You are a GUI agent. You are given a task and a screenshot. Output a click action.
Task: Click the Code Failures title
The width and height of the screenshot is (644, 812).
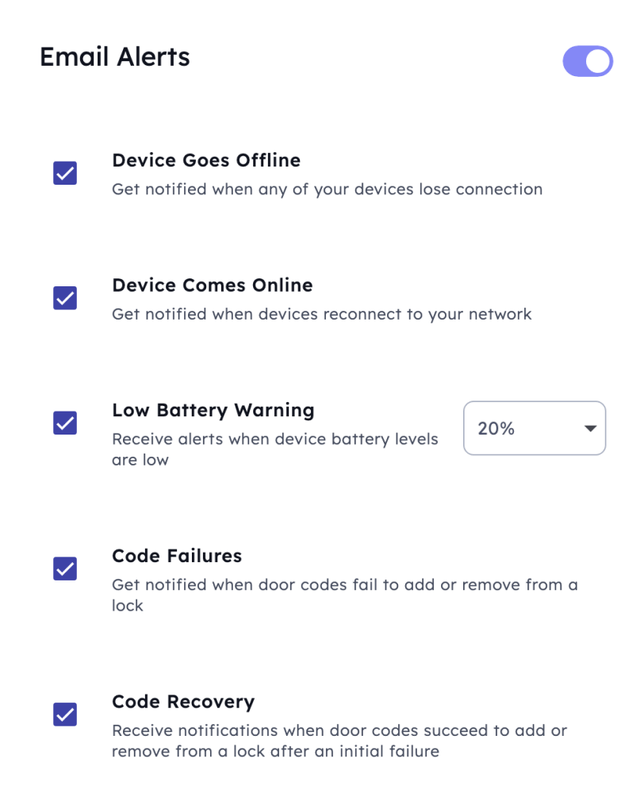177,556
